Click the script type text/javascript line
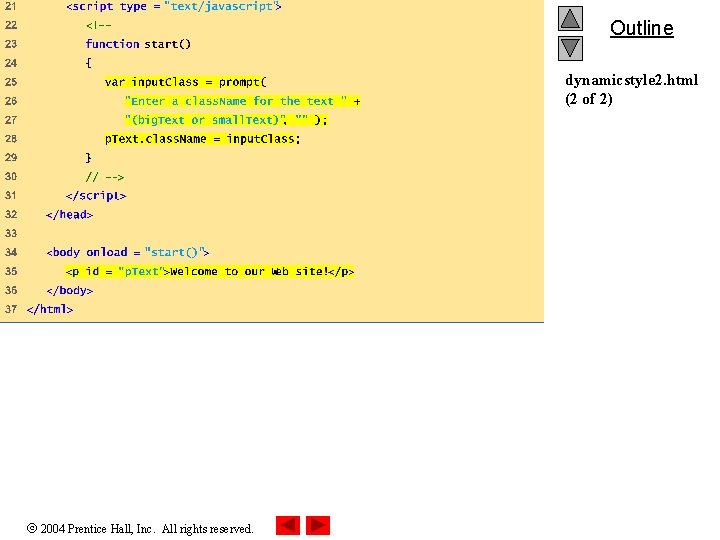The width and height of the screenshot is (720, 540). tap(174, 6)
